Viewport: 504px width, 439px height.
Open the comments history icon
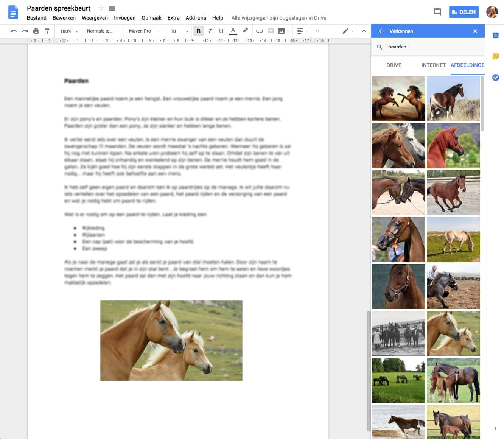pos(437,12)
